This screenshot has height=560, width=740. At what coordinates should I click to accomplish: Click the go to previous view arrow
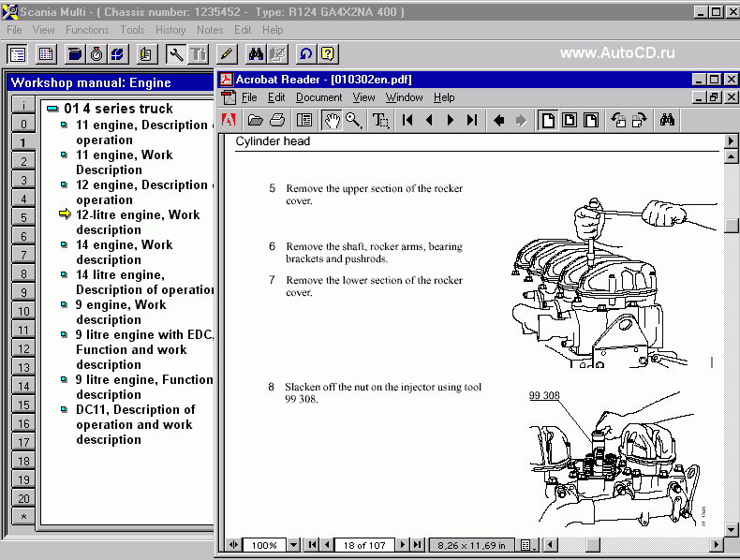click(499, 120)
